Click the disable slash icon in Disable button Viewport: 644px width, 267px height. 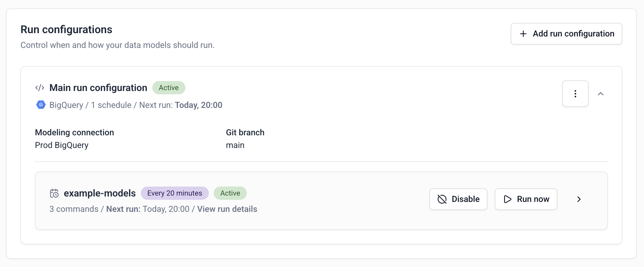441,199
